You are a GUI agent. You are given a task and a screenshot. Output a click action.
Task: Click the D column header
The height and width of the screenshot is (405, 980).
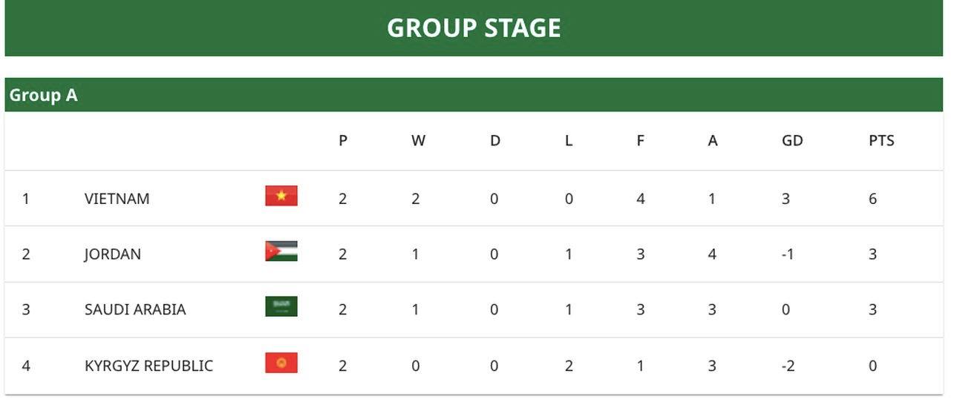(x=495, y=141)
